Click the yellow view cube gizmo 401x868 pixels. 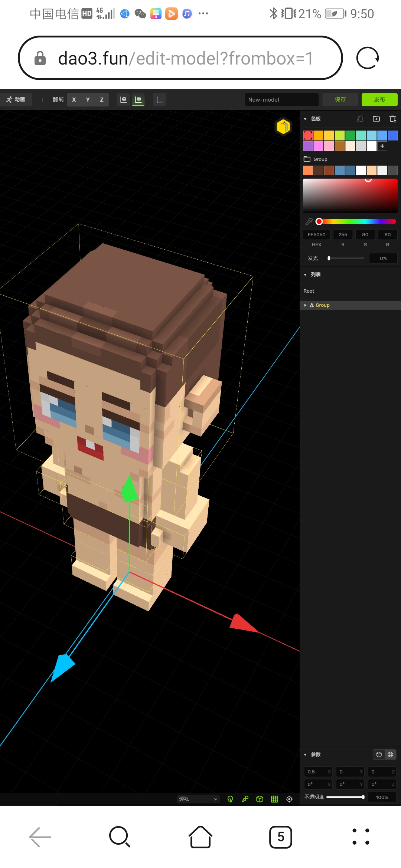coord(283,126)
